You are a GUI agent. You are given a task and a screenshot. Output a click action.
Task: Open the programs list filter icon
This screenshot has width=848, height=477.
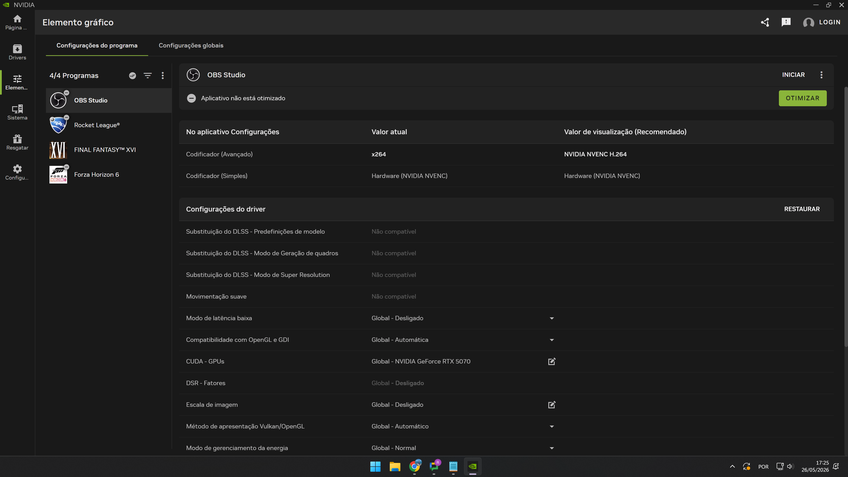click(x=148, y=76)
